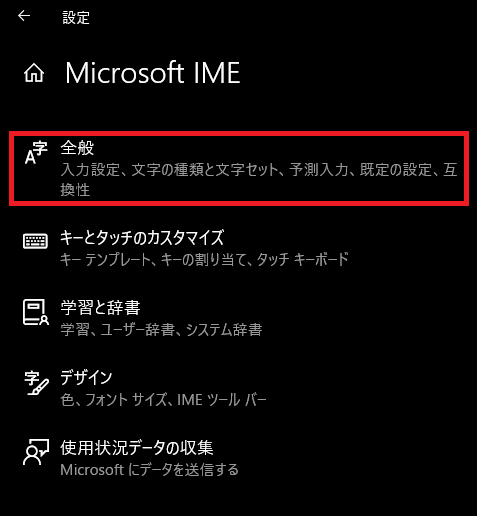477x516 pixels.
Task: Click Microsoft にデータを送信する subtitle
Action: point(149,470)
